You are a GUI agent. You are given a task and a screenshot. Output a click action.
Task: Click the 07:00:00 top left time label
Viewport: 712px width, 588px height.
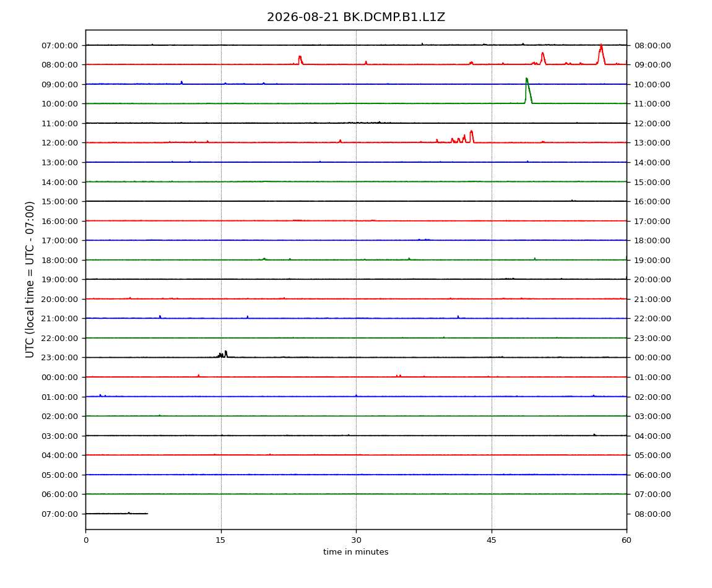(59, 45)
